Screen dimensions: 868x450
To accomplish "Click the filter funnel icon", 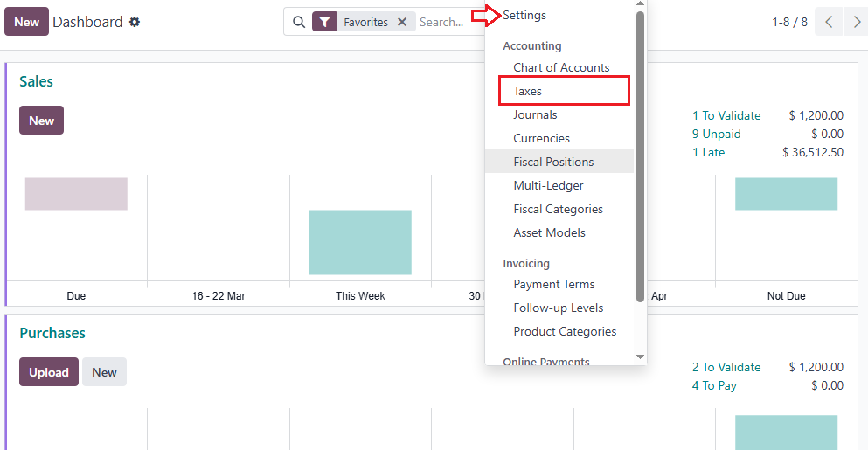I will (x=324, y=22).
